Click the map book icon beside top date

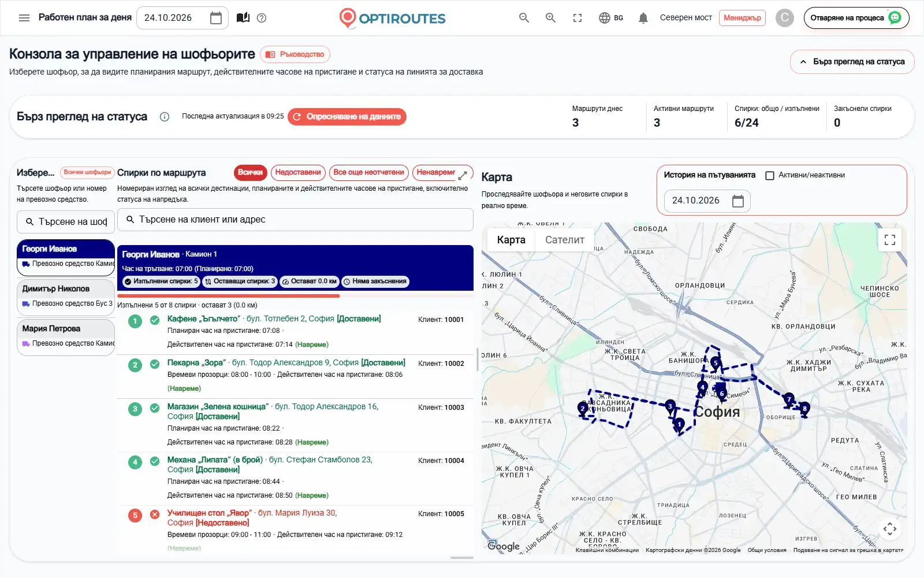click(x=243, y=18)
